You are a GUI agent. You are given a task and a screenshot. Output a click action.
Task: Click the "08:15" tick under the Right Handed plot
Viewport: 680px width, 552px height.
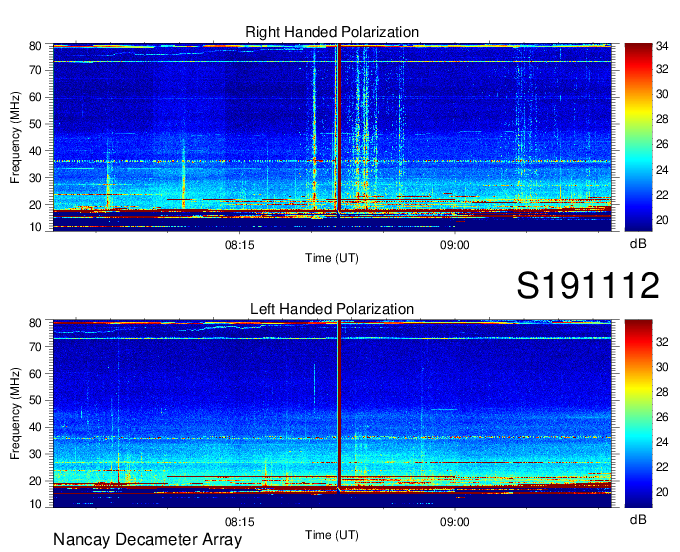click(x=239, y=245)
